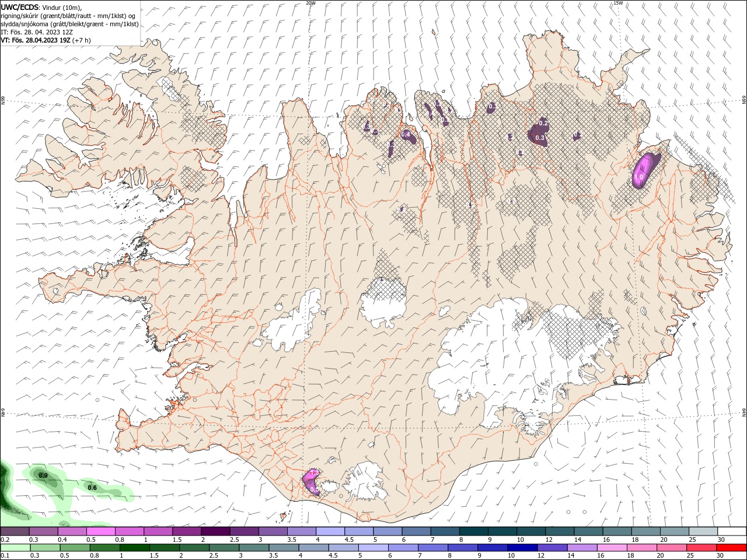Click the 'slydda/snjókoma' legend description line
Image resolution: width=747 pixels, height=560 pixels.
click(x=69, y=24)
